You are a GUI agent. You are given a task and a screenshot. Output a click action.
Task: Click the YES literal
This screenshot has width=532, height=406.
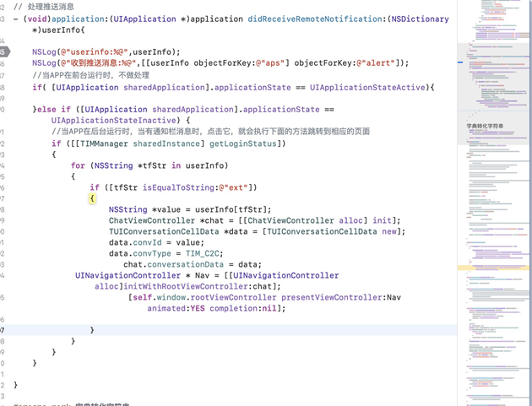[x=198, y=308]
